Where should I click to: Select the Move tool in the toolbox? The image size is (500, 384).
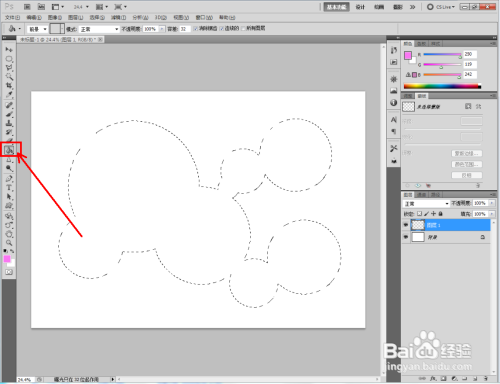[x=9, y=49]
